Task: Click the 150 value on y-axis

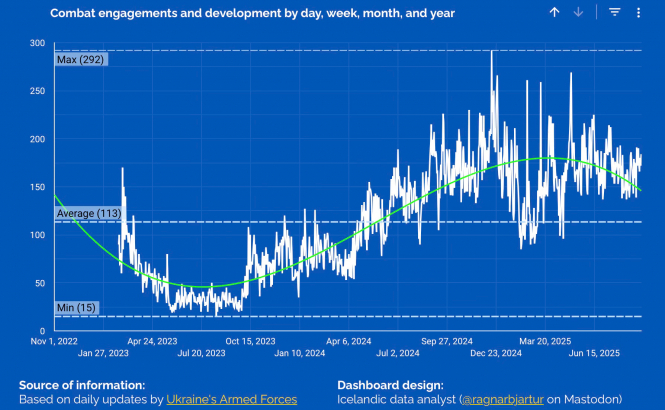Action: [37, 187]
